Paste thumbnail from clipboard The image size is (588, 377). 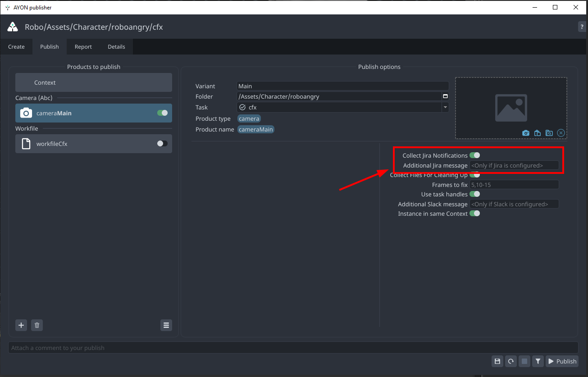coord(538,133)
